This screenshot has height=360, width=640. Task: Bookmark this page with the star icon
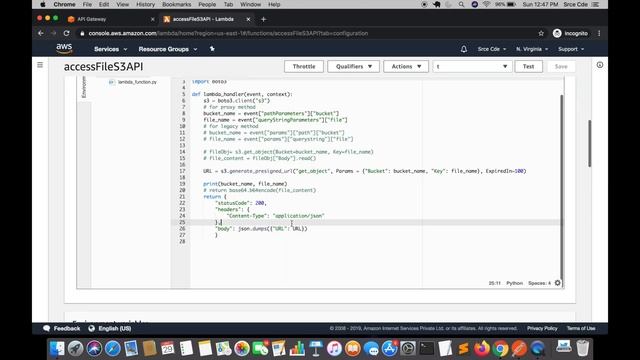[541, 33]
